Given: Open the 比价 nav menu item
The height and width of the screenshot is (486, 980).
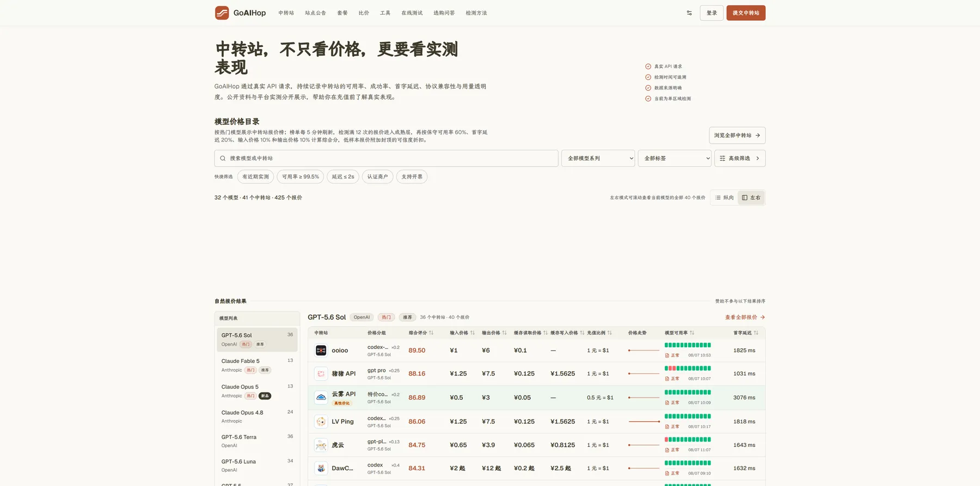Looking at the screenshot, I should (364, 13).
